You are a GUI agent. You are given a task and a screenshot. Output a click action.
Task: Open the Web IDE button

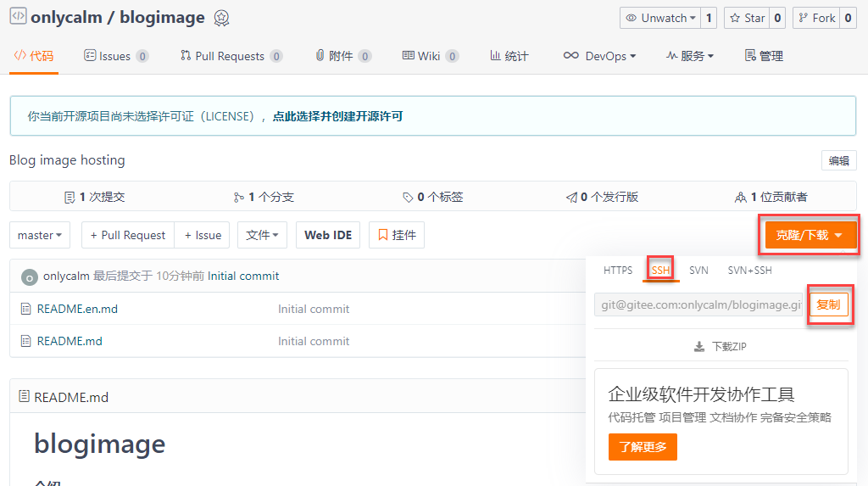point(328,235)
